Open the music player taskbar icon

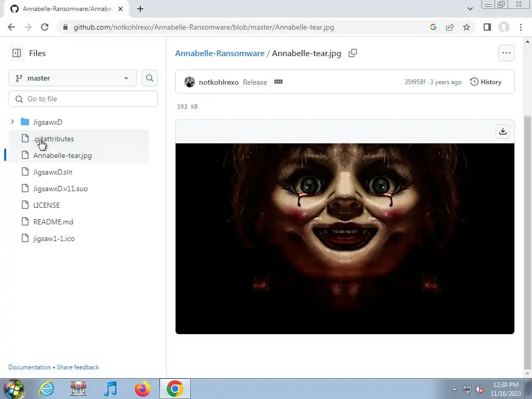pyautogui.click(x=110, y=389)
